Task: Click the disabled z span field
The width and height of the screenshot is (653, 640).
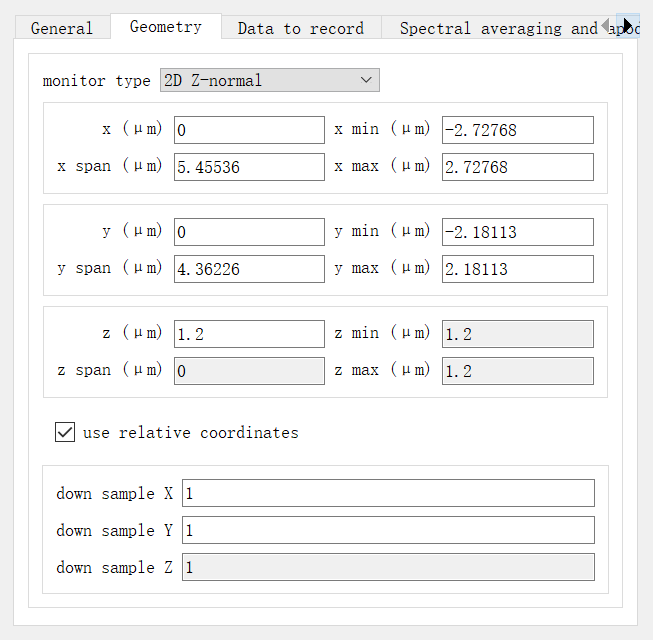Action: coord(249,371)
